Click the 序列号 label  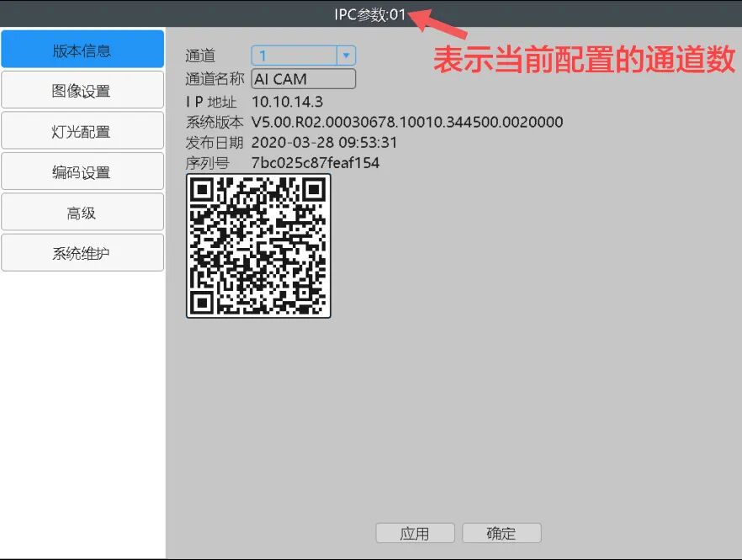(x=207, y=163)
